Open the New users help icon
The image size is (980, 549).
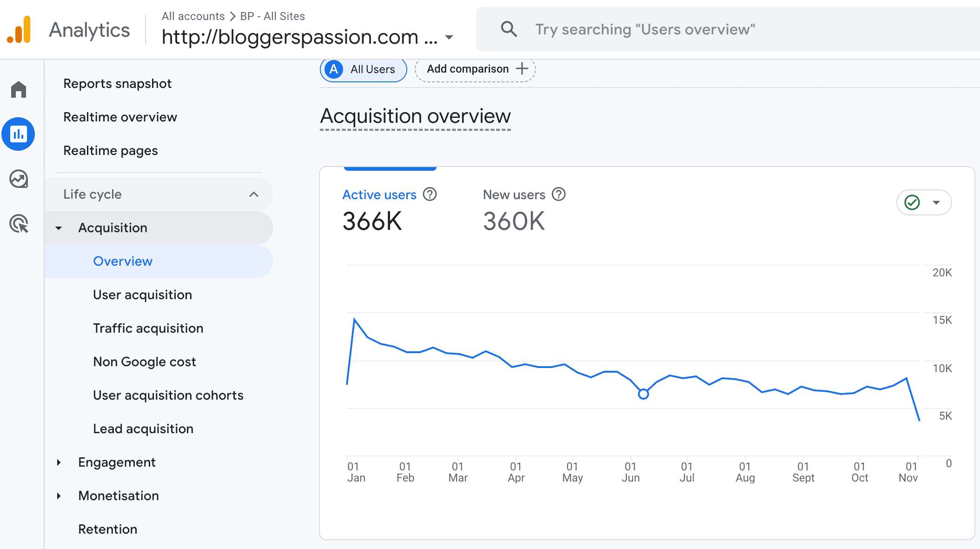559,194
